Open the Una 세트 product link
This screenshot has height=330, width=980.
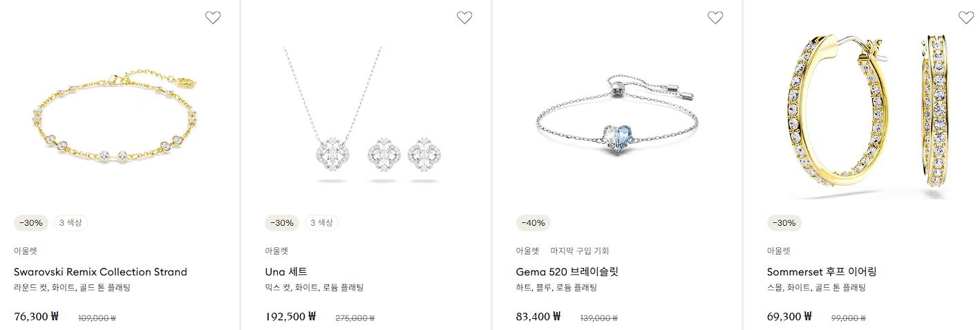[x=286, y=272]
